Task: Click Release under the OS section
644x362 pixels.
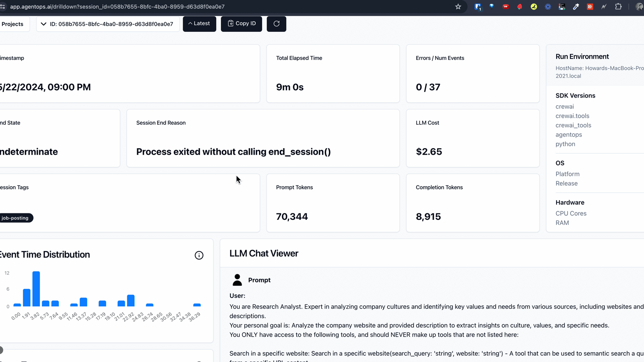Action: (567, 184)
